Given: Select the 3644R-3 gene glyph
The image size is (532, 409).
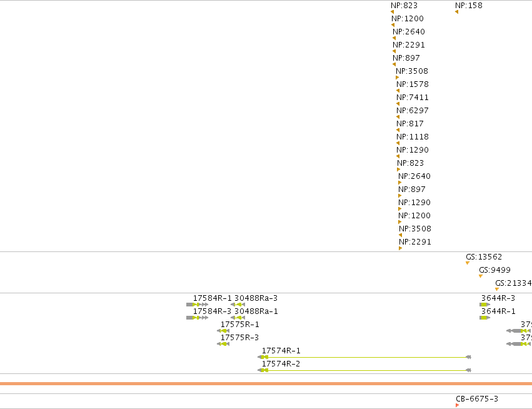Looking at the screenshot, I should pyautogui.click(x=485, y=305).
